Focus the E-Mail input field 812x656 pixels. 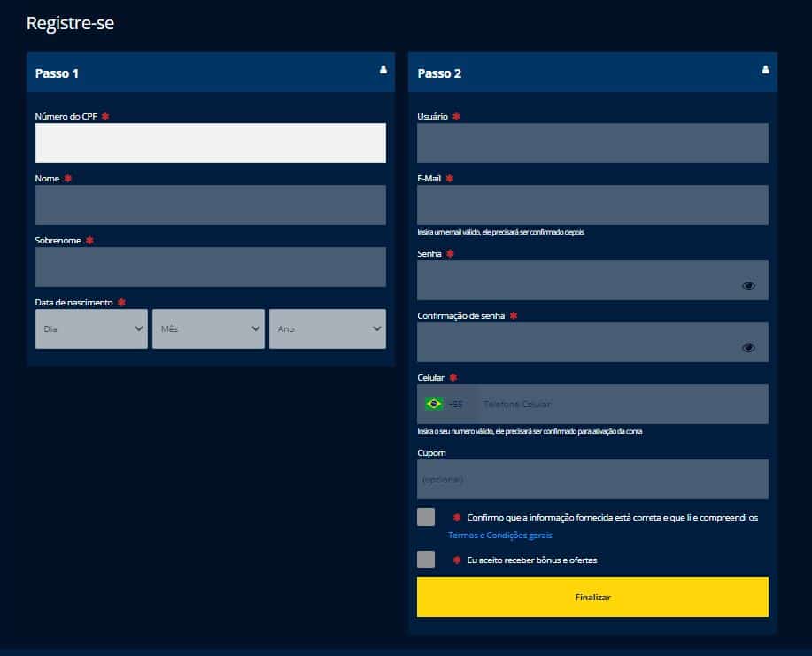[592, 205]
